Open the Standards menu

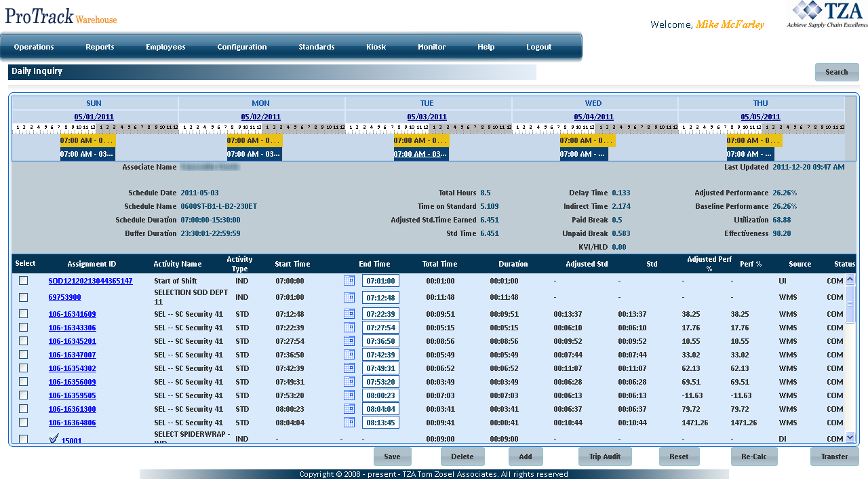pos(317,47)
